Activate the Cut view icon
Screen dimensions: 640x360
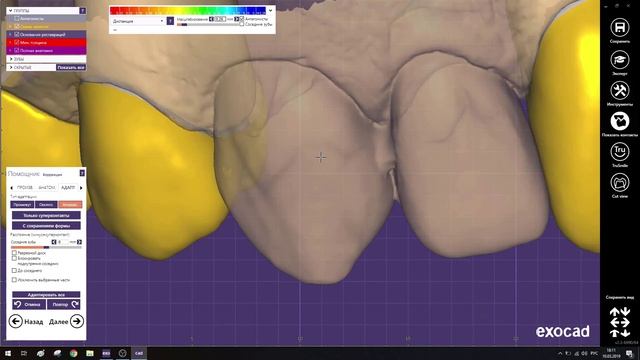click(x=620, y=182)
